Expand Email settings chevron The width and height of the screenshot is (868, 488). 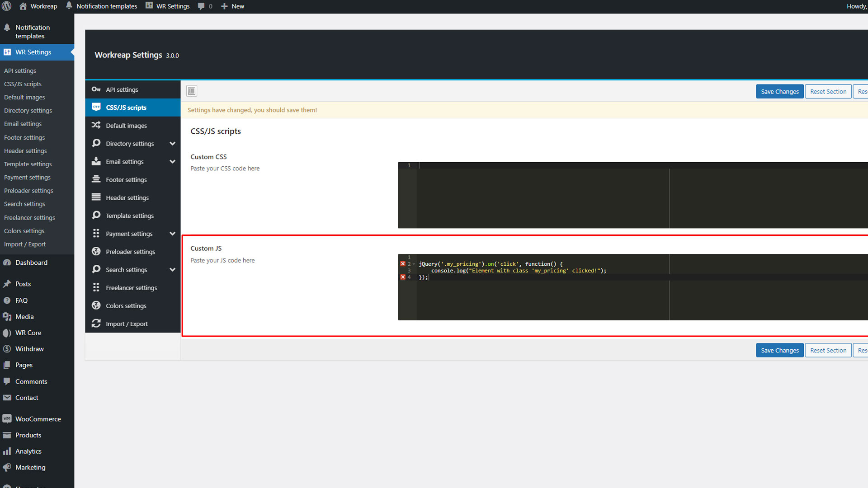(172, 162)
